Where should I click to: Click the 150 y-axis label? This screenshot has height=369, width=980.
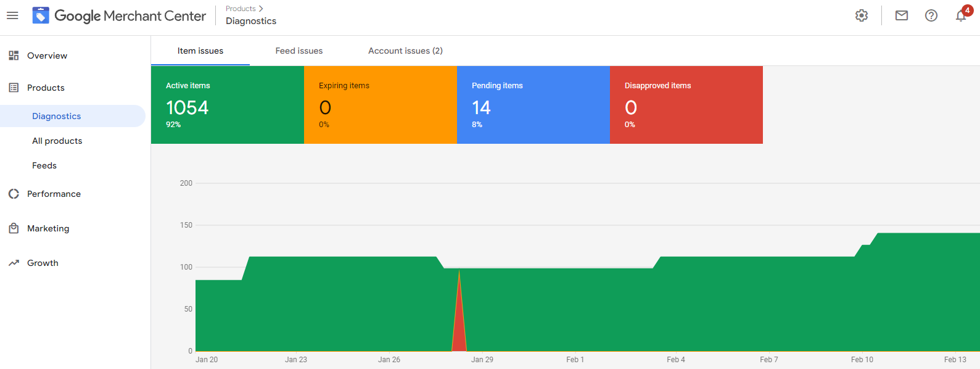click(186, 225)
